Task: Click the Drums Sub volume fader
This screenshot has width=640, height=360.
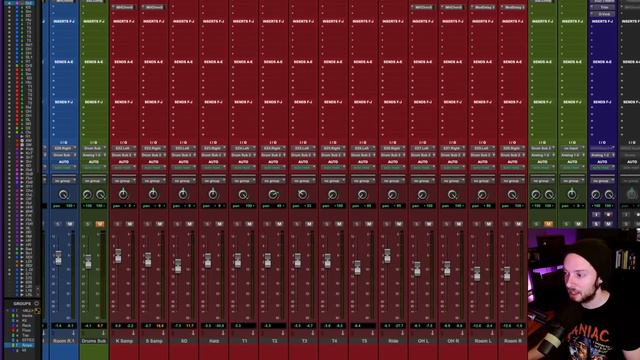Action: tap(88, 261)
